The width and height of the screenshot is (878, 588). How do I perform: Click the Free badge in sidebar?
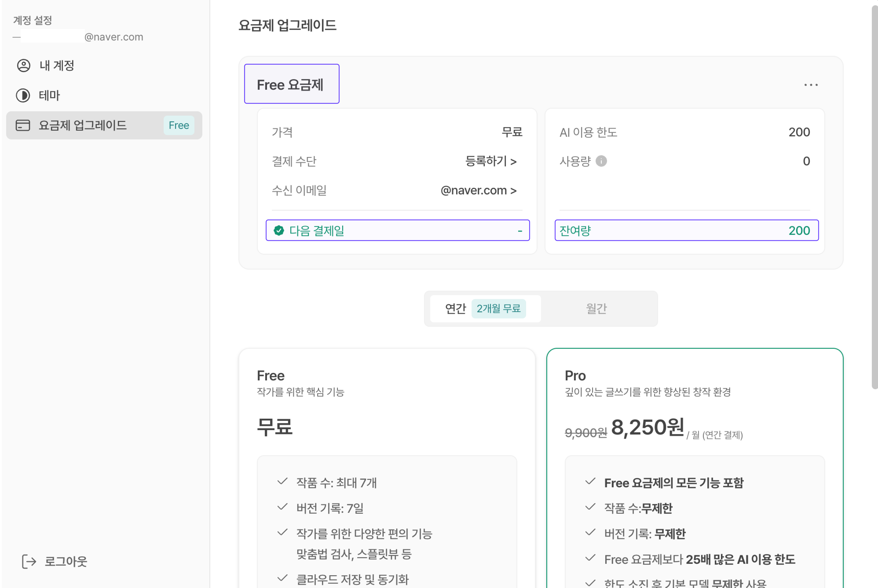(x=179, y=125)
